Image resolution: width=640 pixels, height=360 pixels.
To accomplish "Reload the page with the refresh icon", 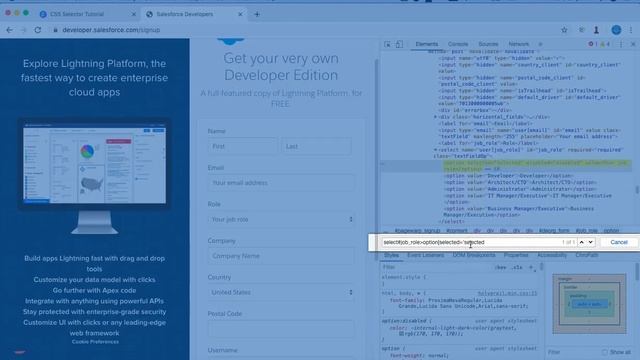I will [x=38, y=30].
